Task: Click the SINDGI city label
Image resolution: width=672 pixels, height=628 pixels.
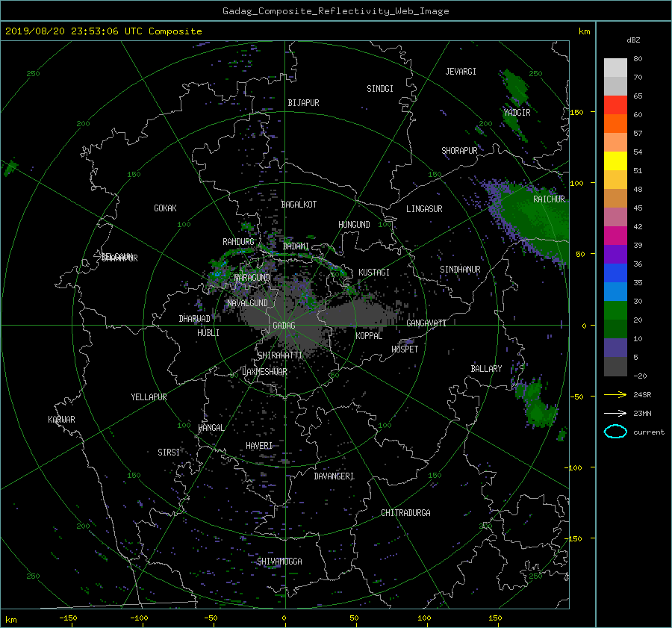Action: point(380,89)
